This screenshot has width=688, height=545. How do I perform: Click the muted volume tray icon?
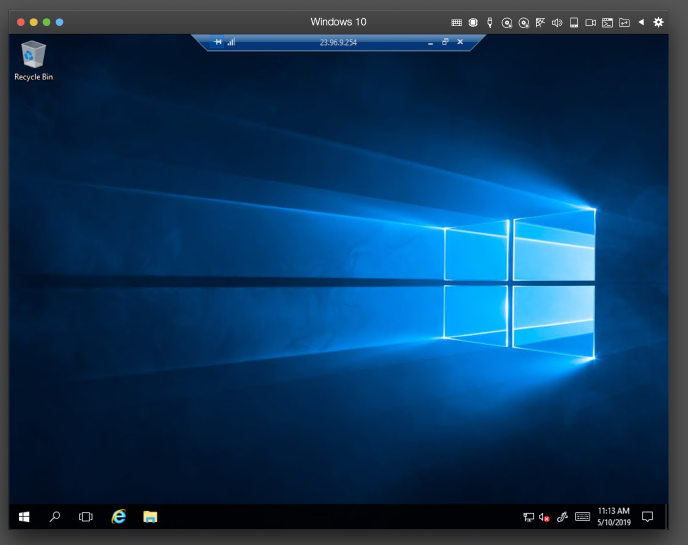click(x=544, y=517)
